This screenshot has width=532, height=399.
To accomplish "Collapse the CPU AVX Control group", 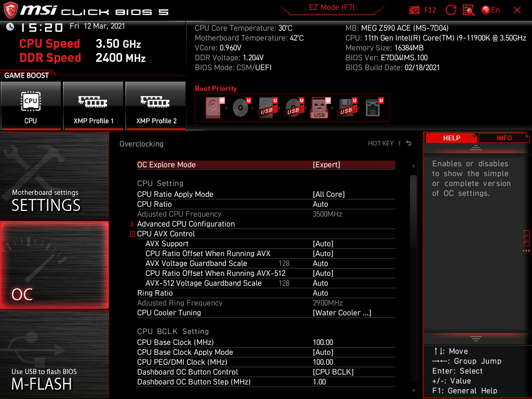I will (x=132, y=234).
